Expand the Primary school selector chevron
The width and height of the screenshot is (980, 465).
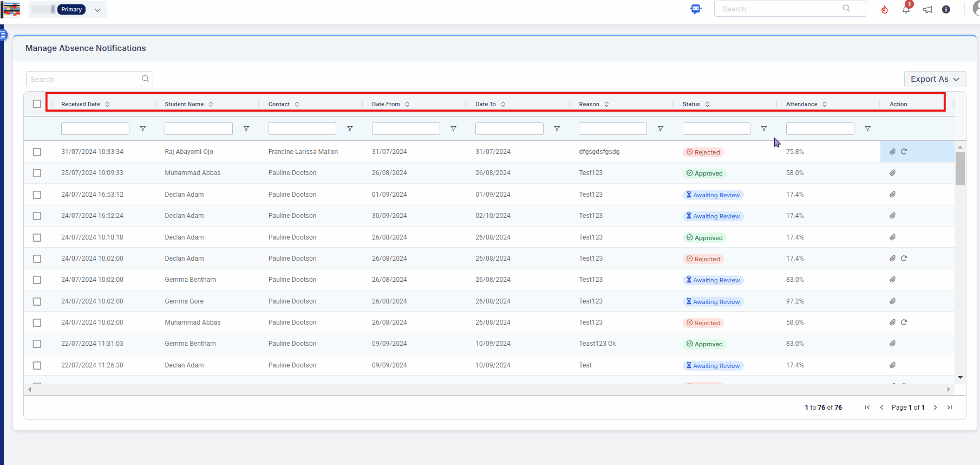97,10
